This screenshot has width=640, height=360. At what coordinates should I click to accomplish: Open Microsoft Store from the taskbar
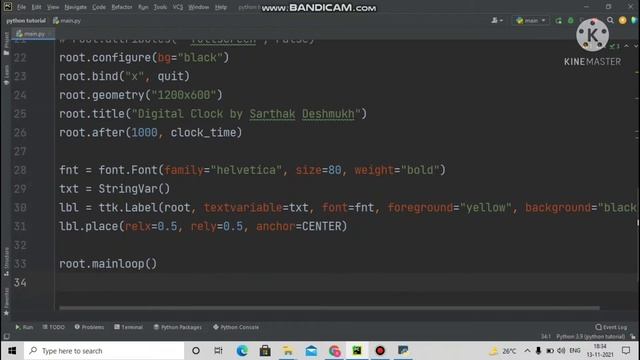265,351
